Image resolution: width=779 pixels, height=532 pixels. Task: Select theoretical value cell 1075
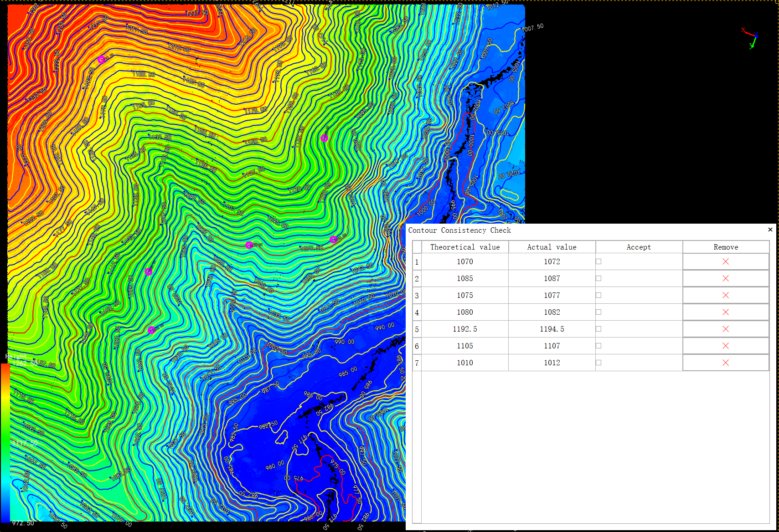pyautogui.click(x=465, y=295)
